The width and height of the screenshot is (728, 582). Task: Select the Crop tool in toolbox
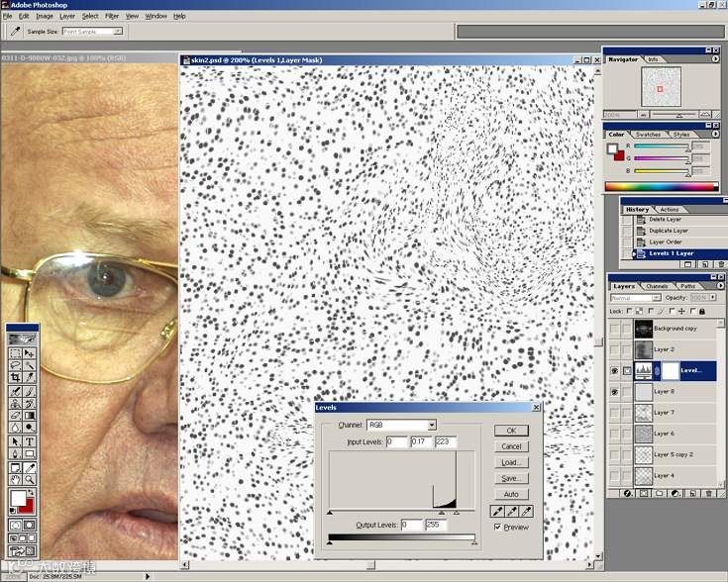pos(15,377)
